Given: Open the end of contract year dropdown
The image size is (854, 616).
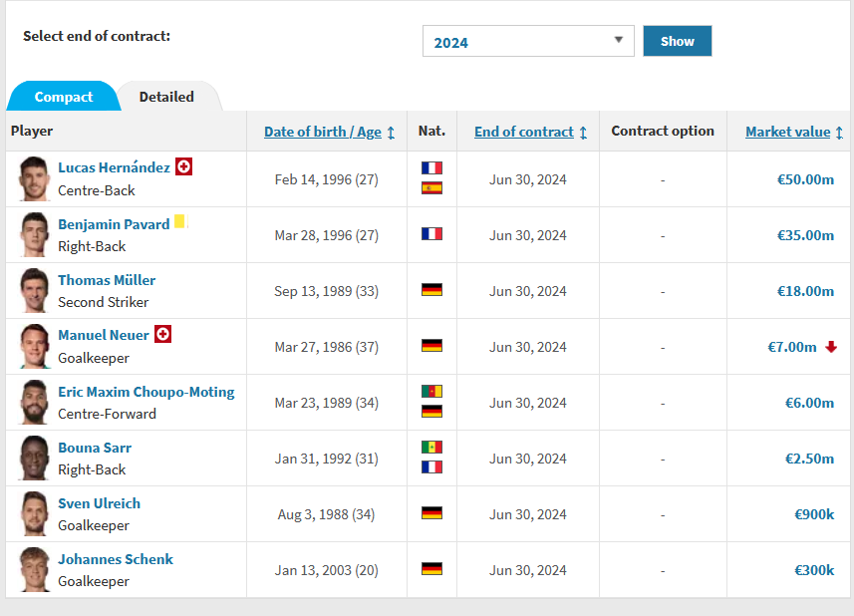Looking at the screenshot, I should (x=528, y=41).
